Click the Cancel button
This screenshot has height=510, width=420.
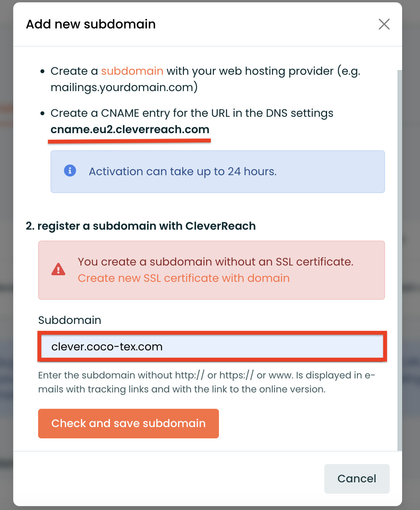[x=357, y=478]
